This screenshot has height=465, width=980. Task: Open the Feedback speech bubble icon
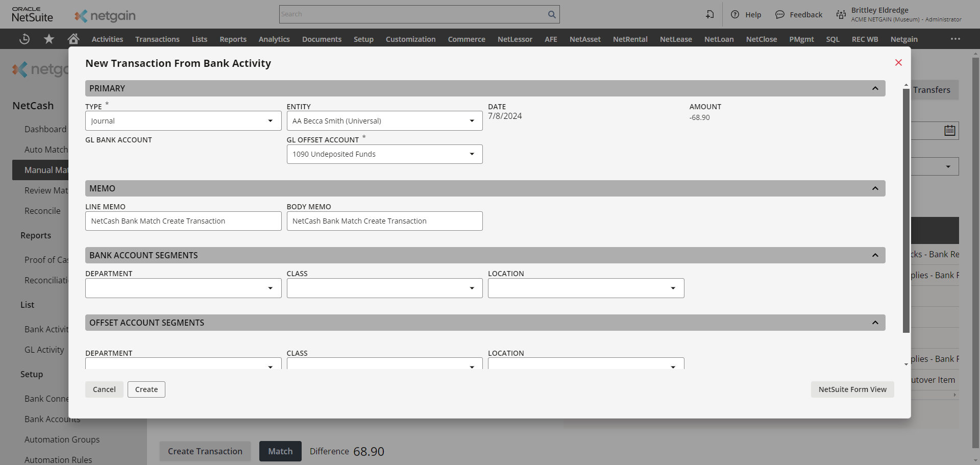[780, 14]
